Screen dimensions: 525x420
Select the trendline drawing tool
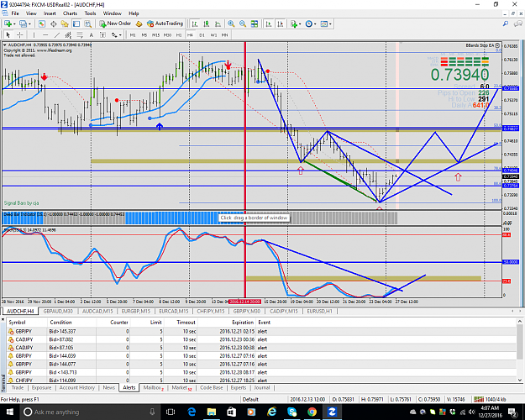(x=57, y=34)
